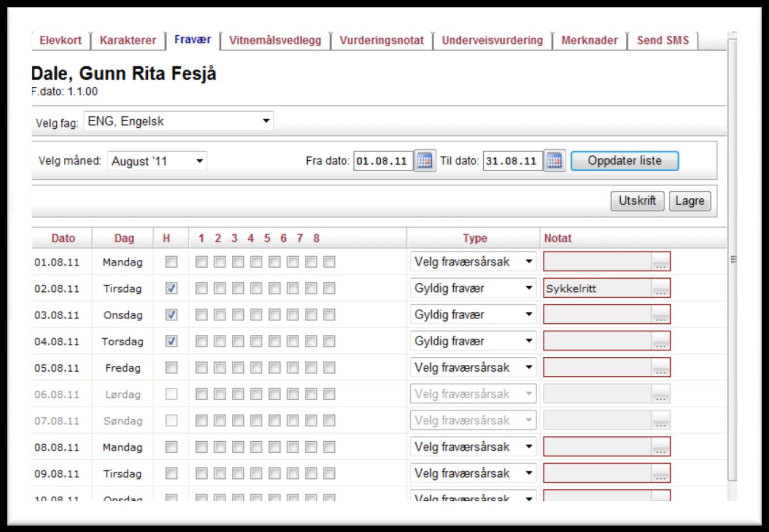Open absence type dropdown for 08.08.11

click(x=473, y=446)
